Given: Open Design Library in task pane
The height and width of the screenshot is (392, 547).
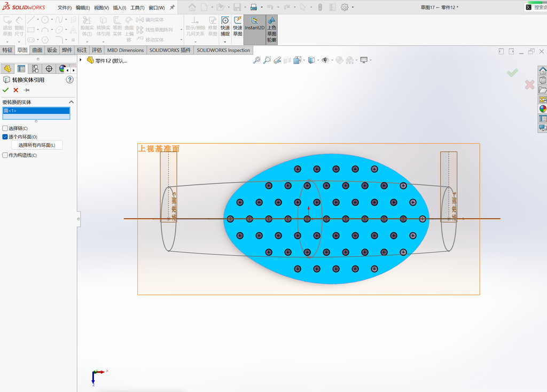Looking at the screenshot, I should tap(543, 80).
